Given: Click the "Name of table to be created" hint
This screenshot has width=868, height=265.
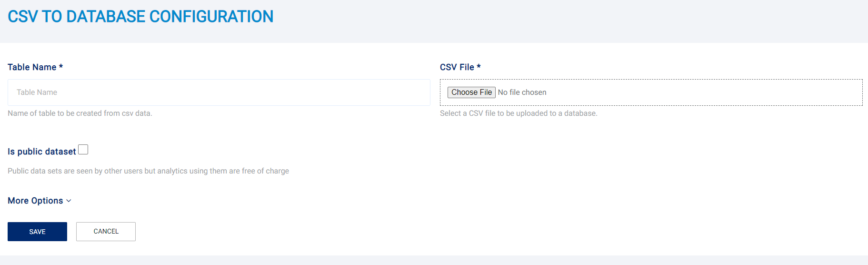Looking at the screenshot, I should tap(80, 113).
